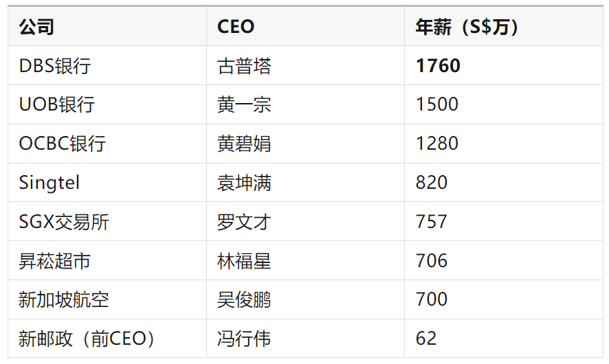Select the 1500 salary cell
Screen dimensions: 609x364
[503, 105]
